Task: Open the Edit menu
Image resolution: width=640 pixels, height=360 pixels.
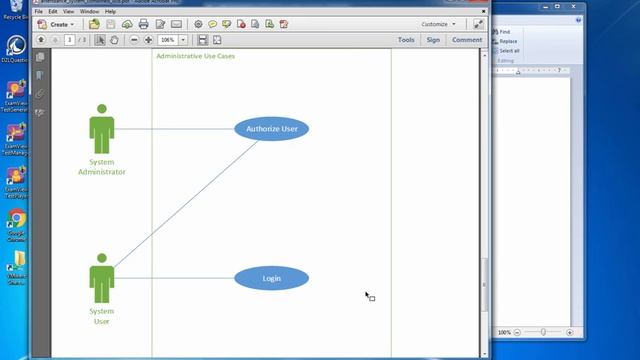Action: click(x=53, y=11)
